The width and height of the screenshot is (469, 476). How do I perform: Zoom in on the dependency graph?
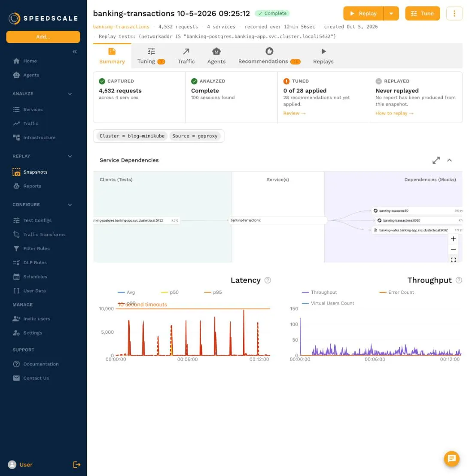[453, 239]
